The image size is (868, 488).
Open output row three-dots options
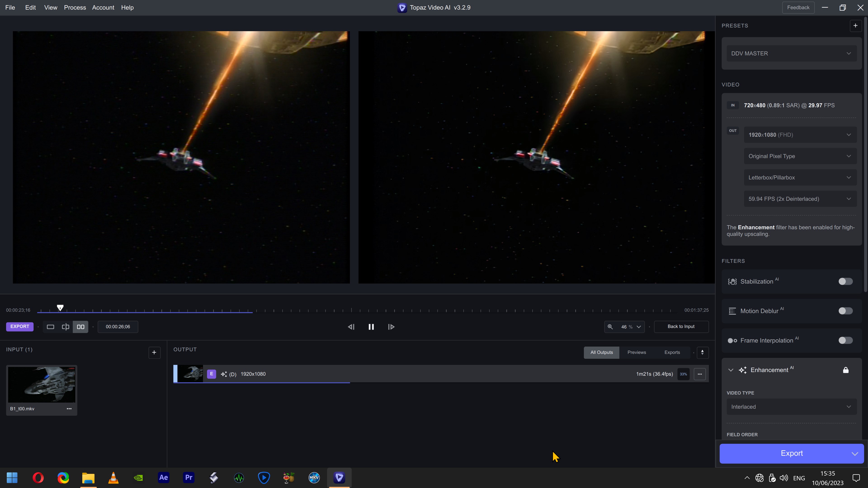point(700,374)
